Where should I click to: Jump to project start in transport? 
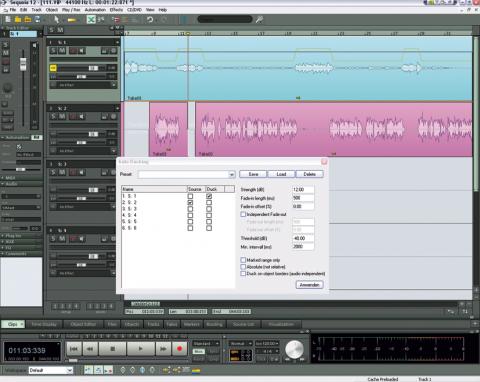pyautogui.click(x=74, y=349)
